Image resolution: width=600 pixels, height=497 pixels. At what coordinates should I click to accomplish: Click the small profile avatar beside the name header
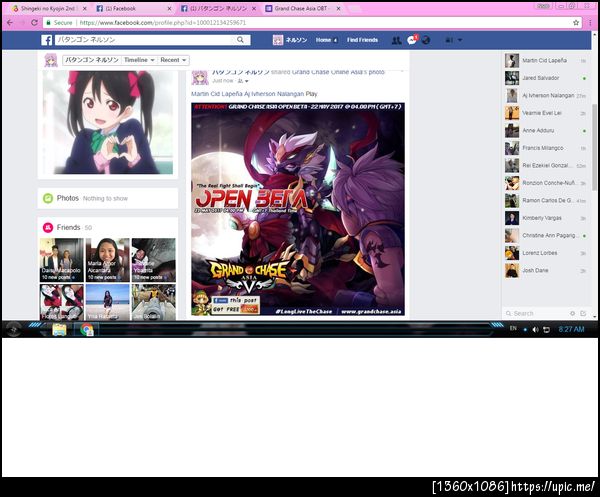(51, 60)
